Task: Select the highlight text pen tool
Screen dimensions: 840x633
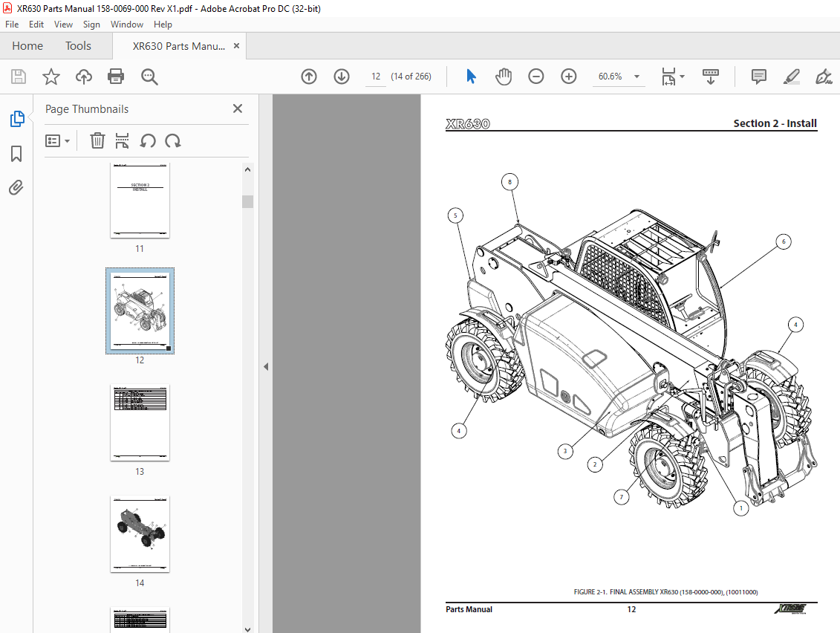Action: pyautogui.click(x=791, y=77)
